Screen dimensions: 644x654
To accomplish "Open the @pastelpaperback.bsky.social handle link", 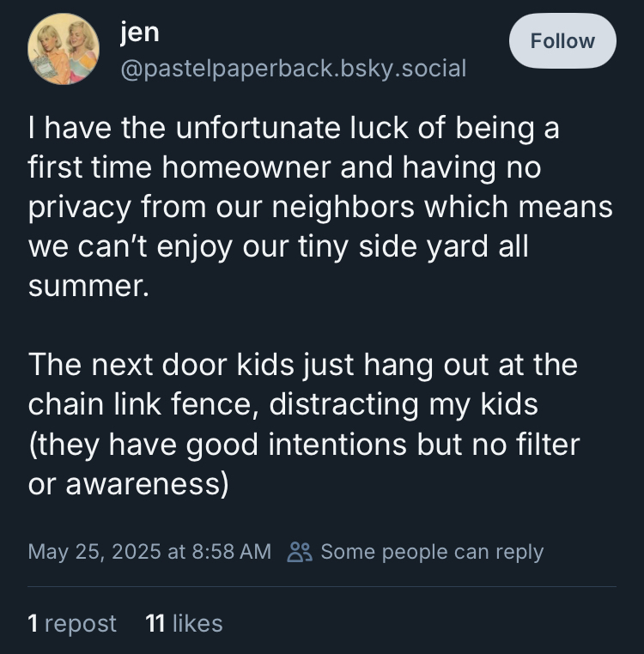I will coord(293,67).
